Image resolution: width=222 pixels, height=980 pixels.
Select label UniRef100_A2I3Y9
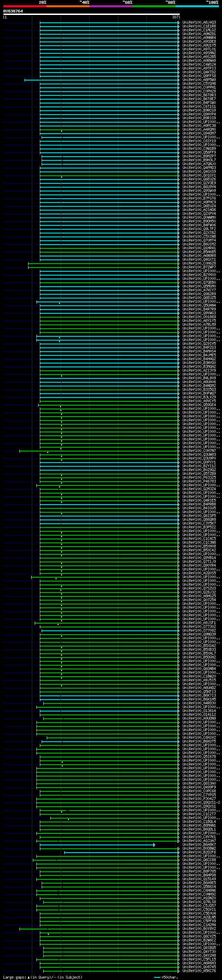[199, 370]
